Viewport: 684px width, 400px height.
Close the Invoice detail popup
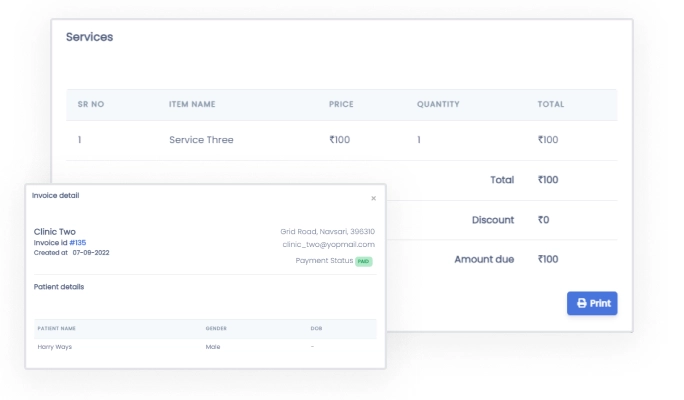(373, 198)
